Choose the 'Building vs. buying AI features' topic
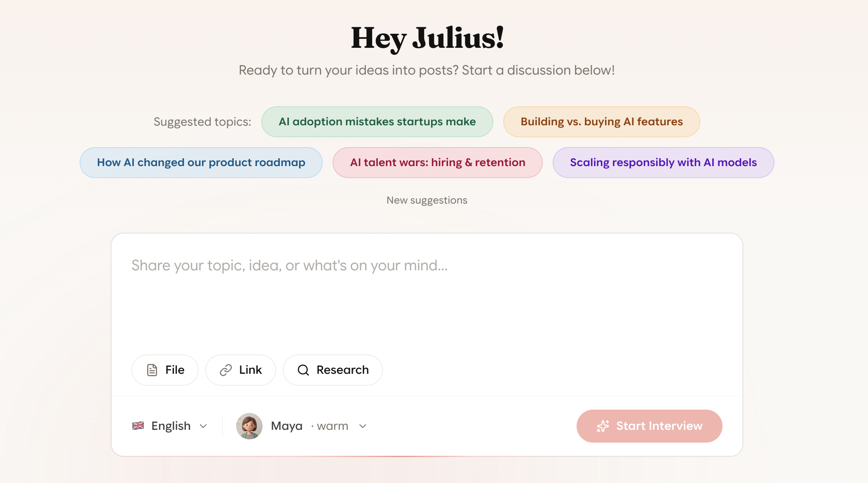The width and height of the screenshot is (868, 483). (x=601, y=122)
